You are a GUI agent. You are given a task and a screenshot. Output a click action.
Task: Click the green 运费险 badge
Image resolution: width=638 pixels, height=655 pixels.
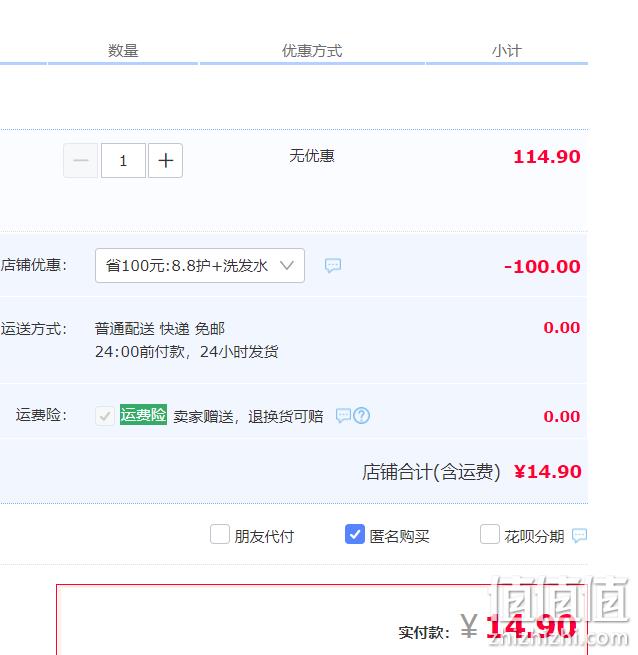pyautogui.click(x=143, y=415)
